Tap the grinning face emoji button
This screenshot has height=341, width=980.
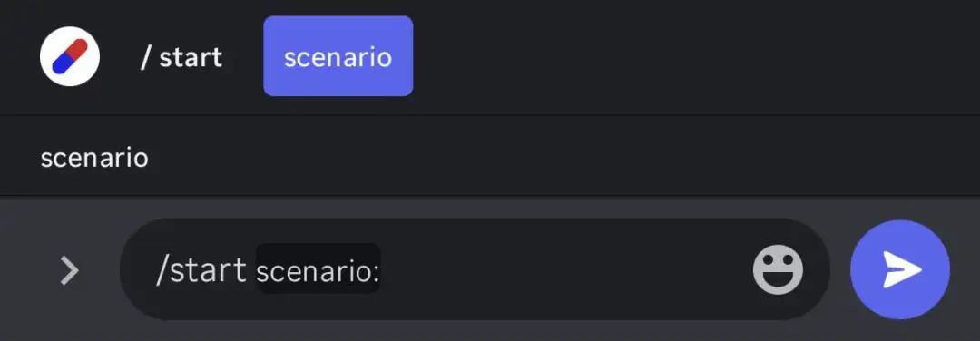click(x=778, y=269)
